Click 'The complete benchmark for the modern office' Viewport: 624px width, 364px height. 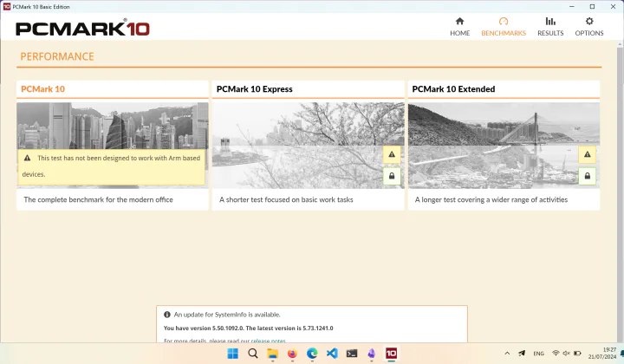pos(98,199)
